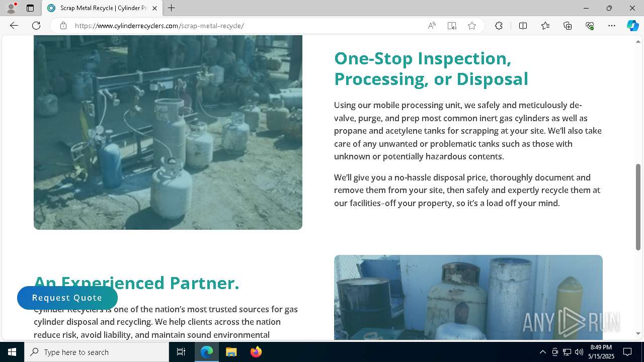This screenshot has height=362, width=644.
Task: Open the Favorites list
Action: pyautogui.click(x=545, y=26)
